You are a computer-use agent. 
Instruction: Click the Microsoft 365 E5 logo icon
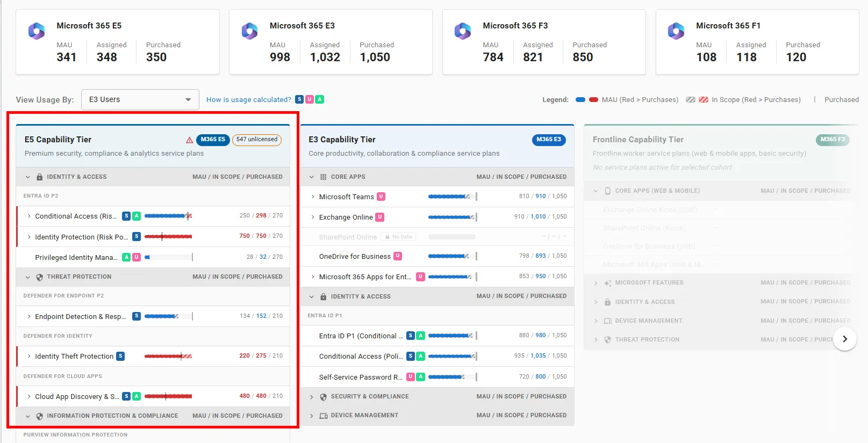point(37,31)
